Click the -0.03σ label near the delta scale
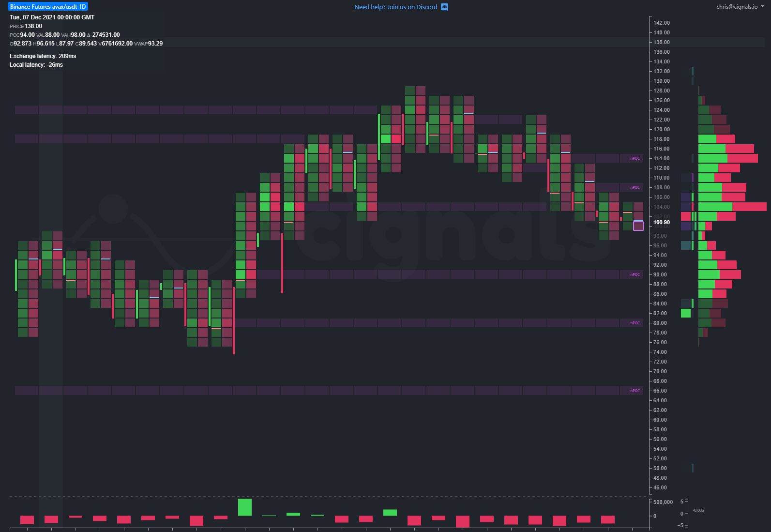The width and height of the screenshot is (771, 532). [698, 510]
